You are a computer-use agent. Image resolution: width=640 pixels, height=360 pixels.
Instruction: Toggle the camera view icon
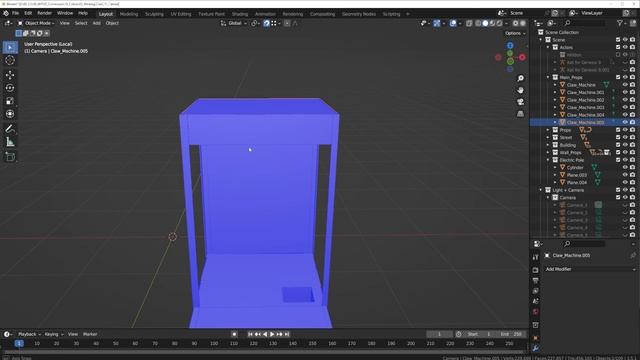[520, 102]
